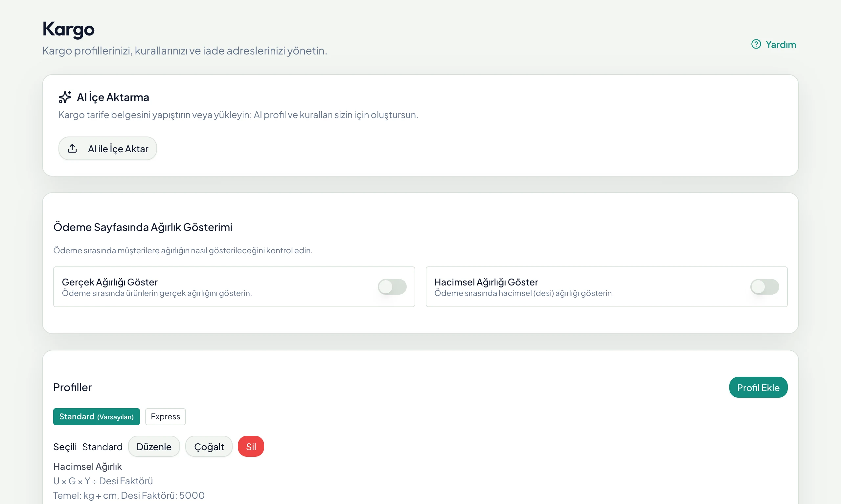Duplicate profile using Çoğalt button

click(209, 446)
